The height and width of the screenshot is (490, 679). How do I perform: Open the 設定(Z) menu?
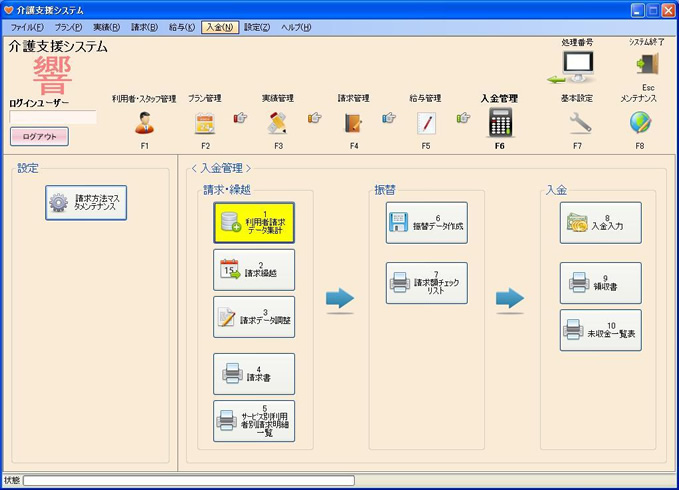257,27
